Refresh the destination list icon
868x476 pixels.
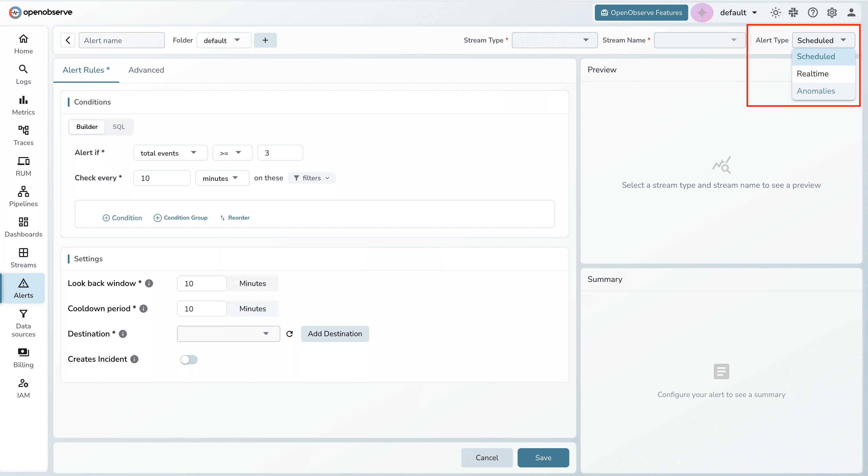290,334
